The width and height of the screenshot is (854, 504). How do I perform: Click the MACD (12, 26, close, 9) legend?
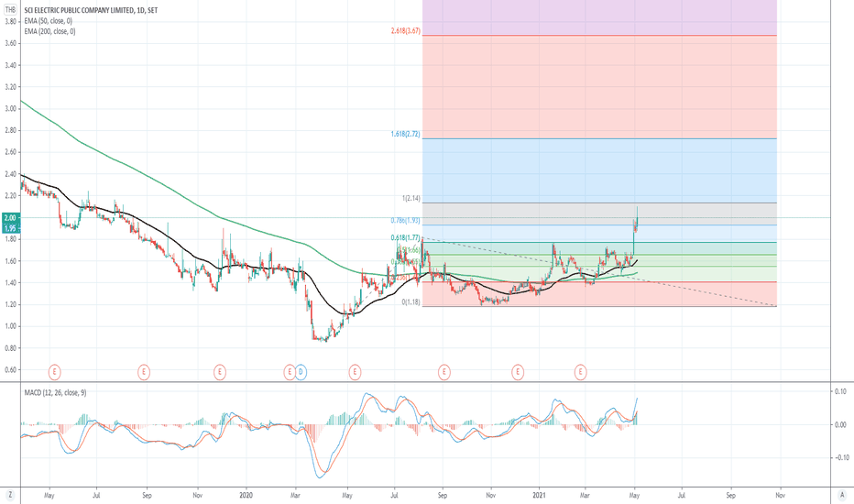pos(55,392)
